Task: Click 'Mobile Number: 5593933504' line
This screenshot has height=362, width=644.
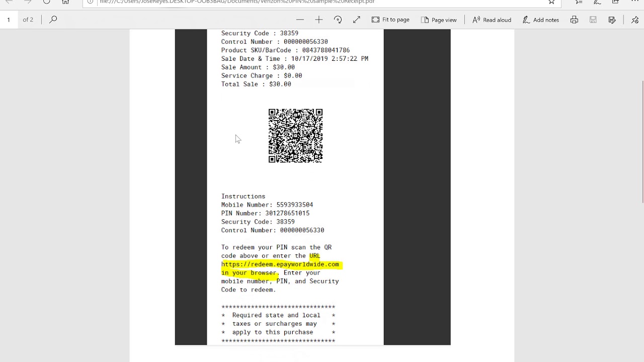Action: click(x=267, y=205)
